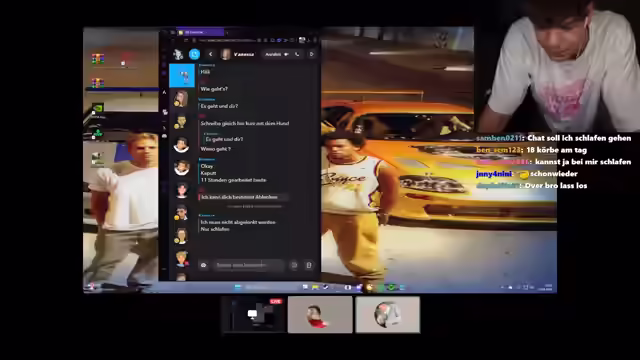
Task: Select the 'Wieso geht ?' message
Action: (216, 149)
